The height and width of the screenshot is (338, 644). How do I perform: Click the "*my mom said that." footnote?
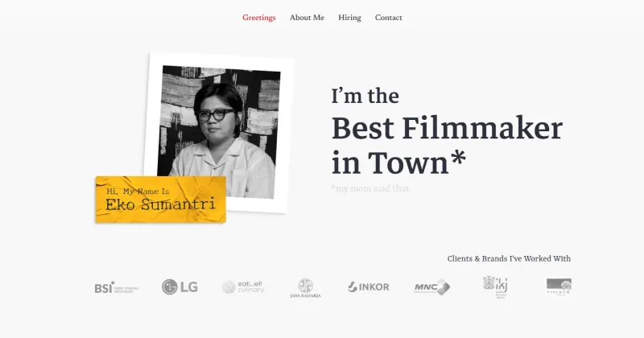[x=370, y=188]
